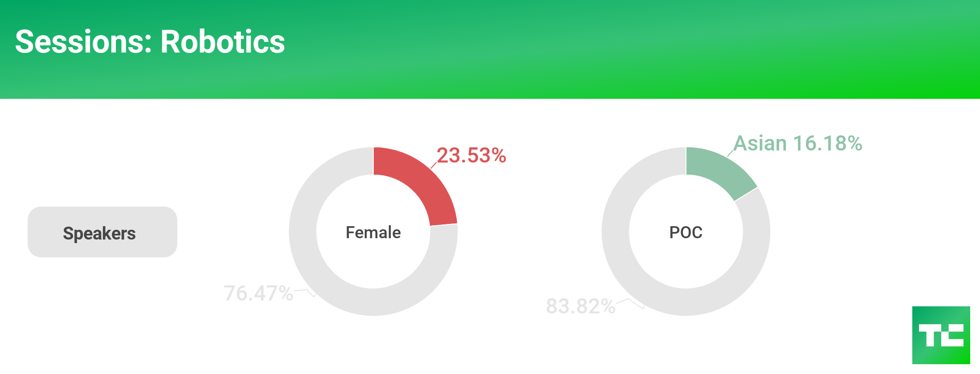This screenshot has height=374, width=980.
Task: Click the 83.82% percentage label
Action: click(580, 306)
